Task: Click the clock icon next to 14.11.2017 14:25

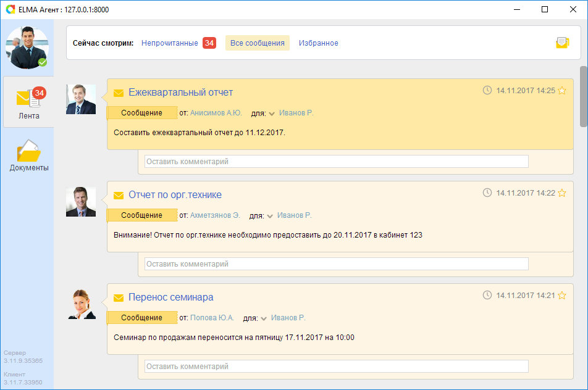Action: [487, 90]
